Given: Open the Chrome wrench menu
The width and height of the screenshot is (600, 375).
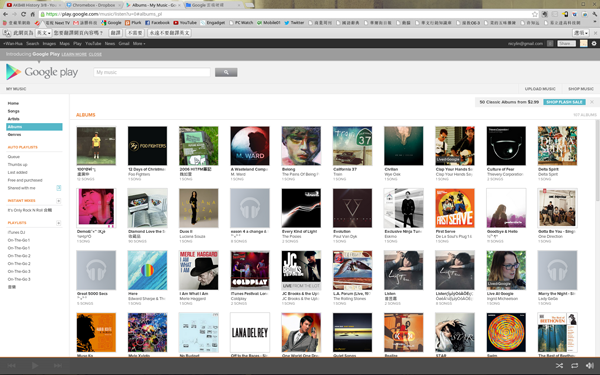Looking at the screenshot, I should point(594,14).
